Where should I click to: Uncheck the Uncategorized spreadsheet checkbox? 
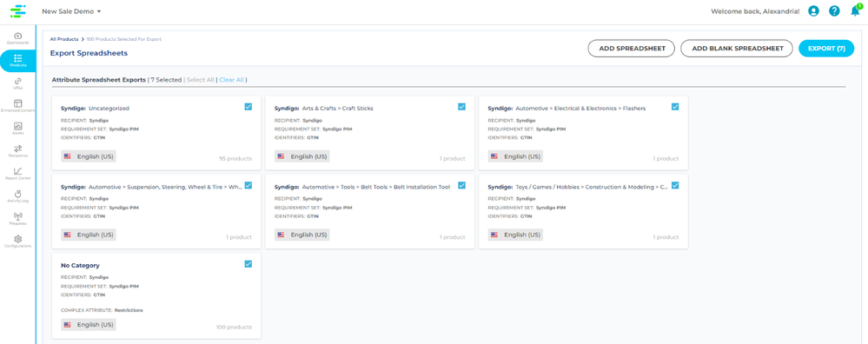(248, 107)
